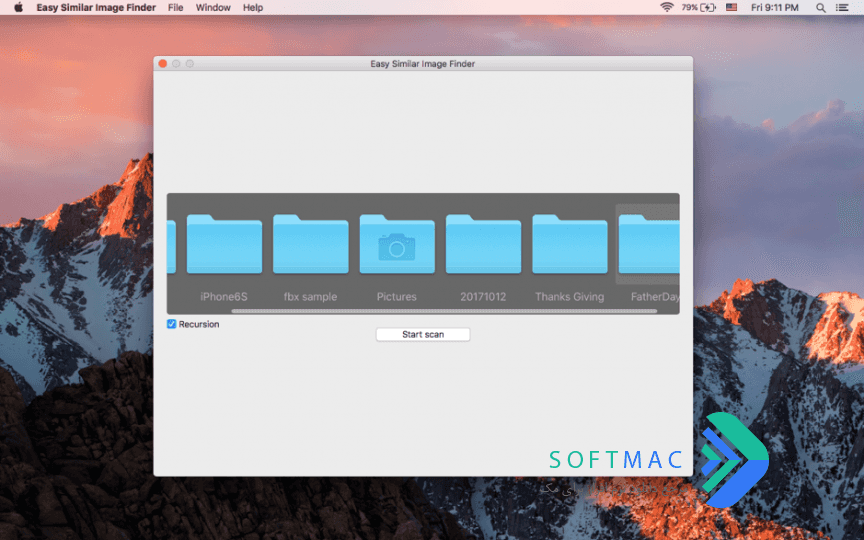Choose the Pictures folder with camera icon
This screenshot has width=864, height=540.
(397, 244)
